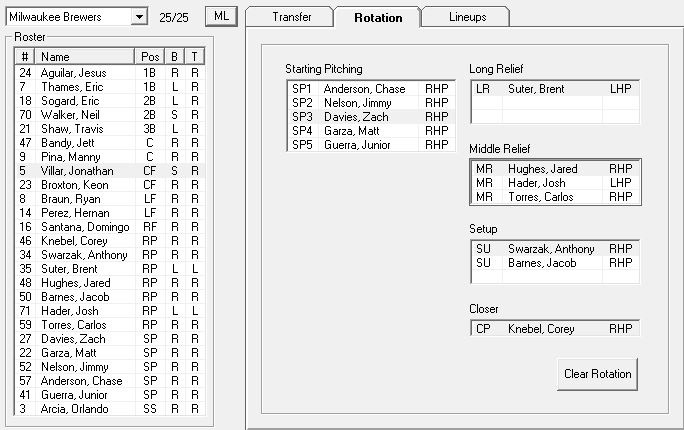Select Anderson, Chase in the roster list

tap(110, 381)
